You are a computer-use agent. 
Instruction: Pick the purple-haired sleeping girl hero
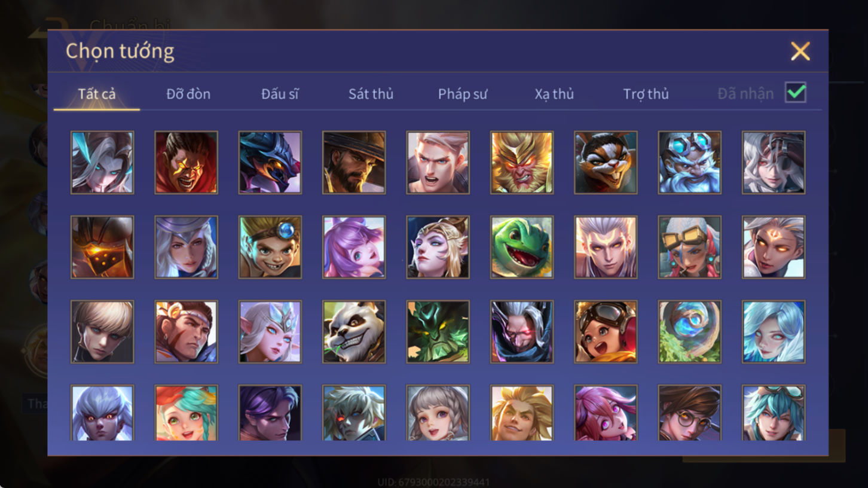coord(354,248)
